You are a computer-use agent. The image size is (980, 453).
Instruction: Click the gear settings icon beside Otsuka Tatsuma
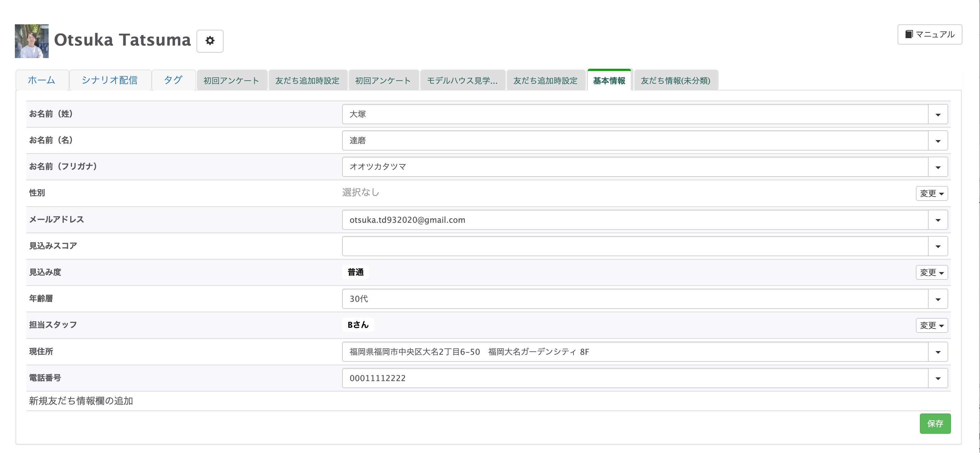[210, 41]
